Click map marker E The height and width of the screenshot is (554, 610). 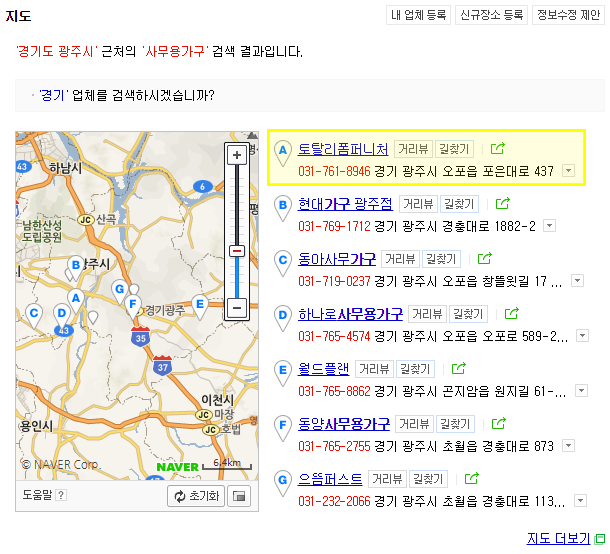200,306
